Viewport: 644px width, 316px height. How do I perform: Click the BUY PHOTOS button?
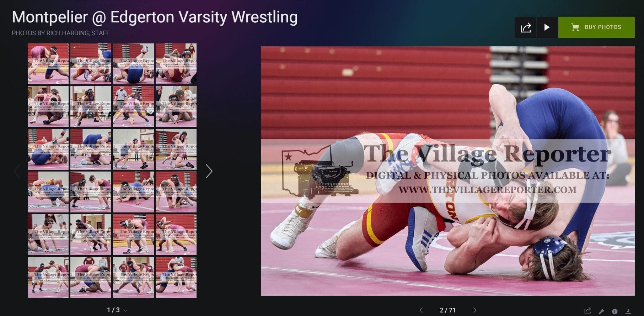tap(596, 27)
